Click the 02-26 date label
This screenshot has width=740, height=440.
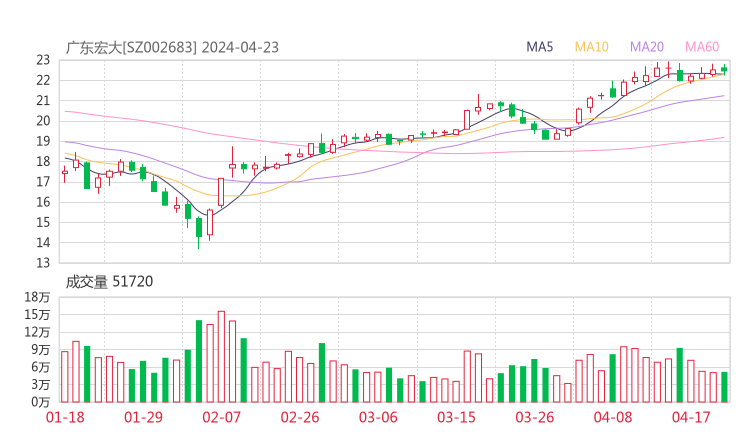point(300,417)
